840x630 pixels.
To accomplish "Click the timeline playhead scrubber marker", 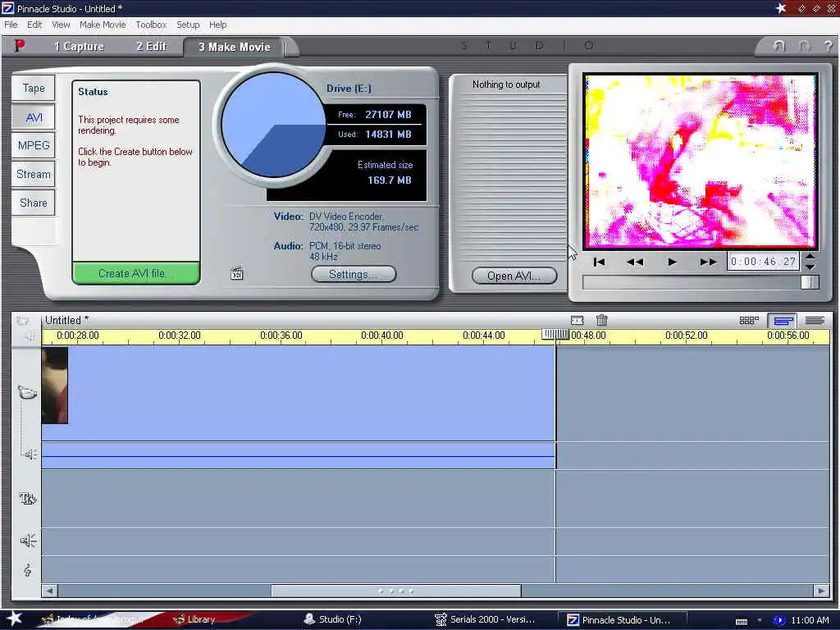I will point(555,335).
